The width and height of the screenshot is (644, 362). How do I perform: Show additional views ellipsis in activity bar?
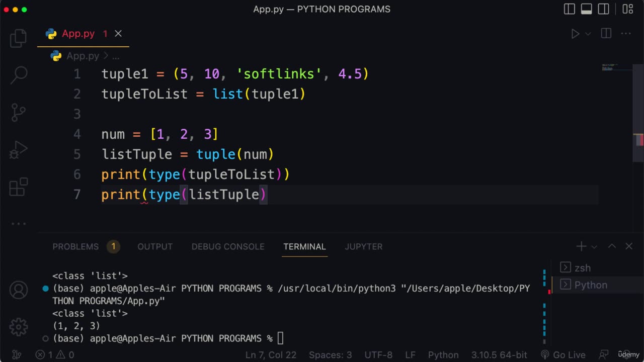click(18, 224)
